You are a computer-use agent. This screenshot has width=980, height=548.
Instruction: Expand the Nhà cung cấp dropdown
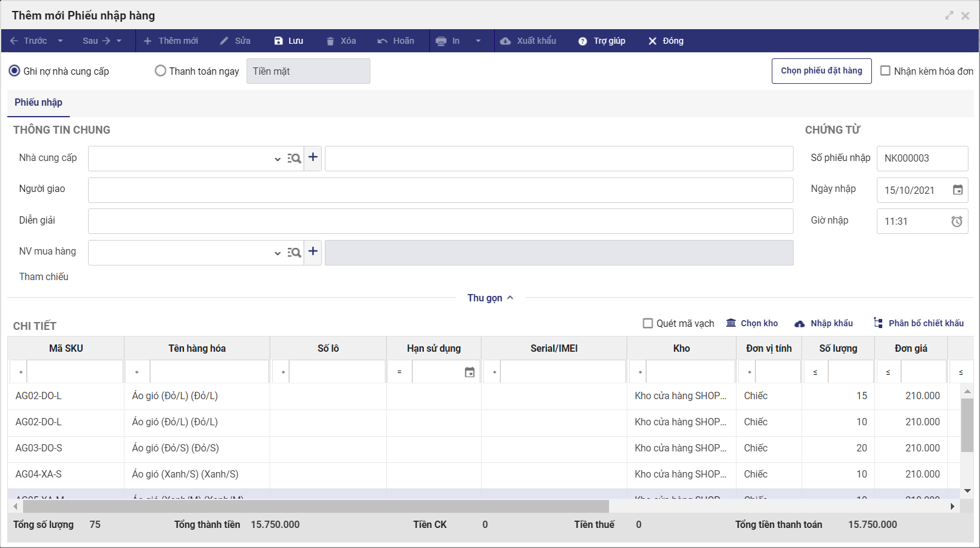coord(277,159)
